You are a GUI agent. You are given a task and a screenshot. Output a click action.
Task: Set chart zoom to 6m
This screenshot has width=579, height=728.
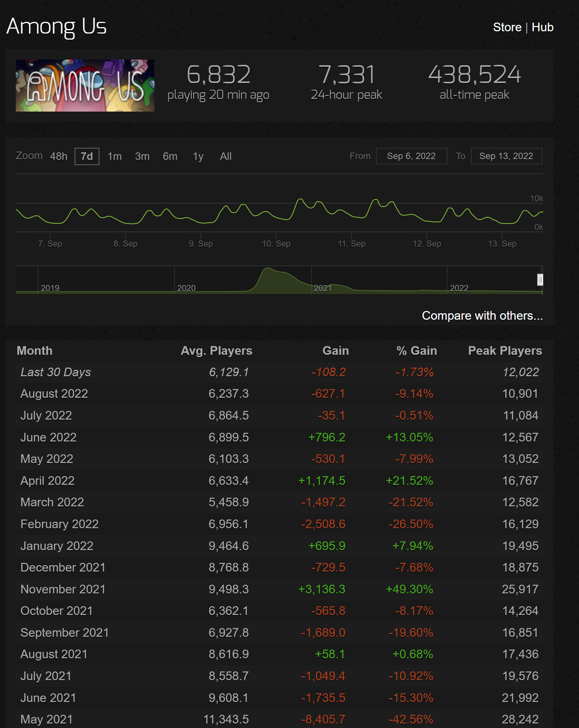170,156
